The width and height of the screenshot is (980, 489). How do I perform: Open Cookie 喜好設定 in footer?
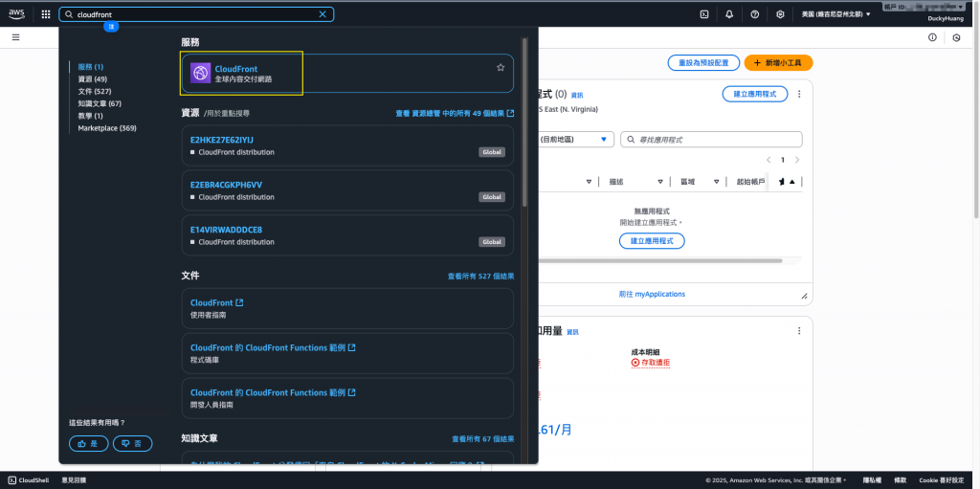click(x=942, y=480)
